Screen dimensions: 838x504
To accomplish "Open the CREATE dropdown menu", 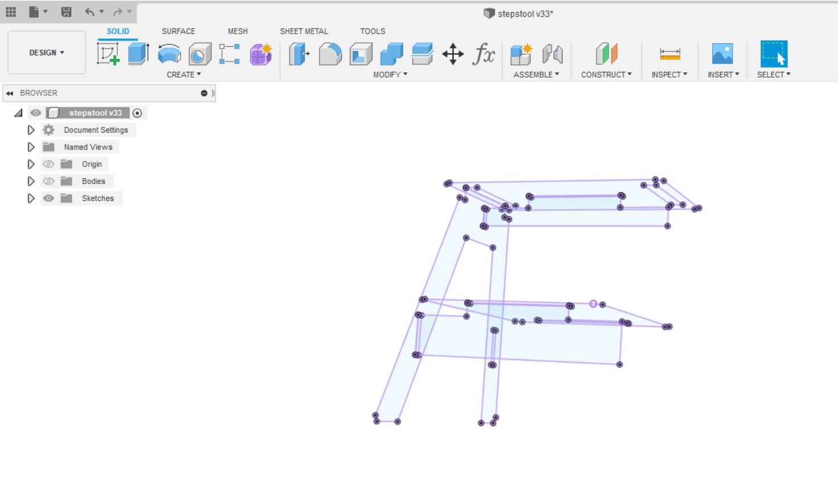I will [x=183, y=75].
